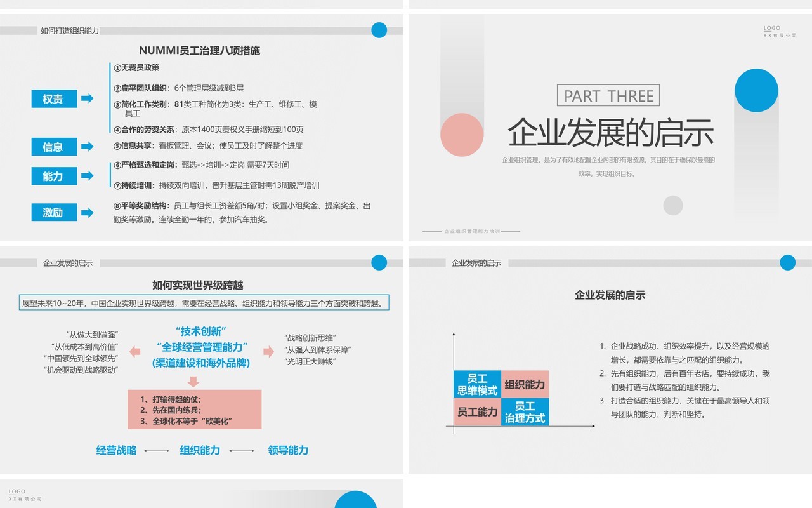Select the blue text “全球经营管理能力”
This screenshot has height=508, width=812.
click(202, 347)
